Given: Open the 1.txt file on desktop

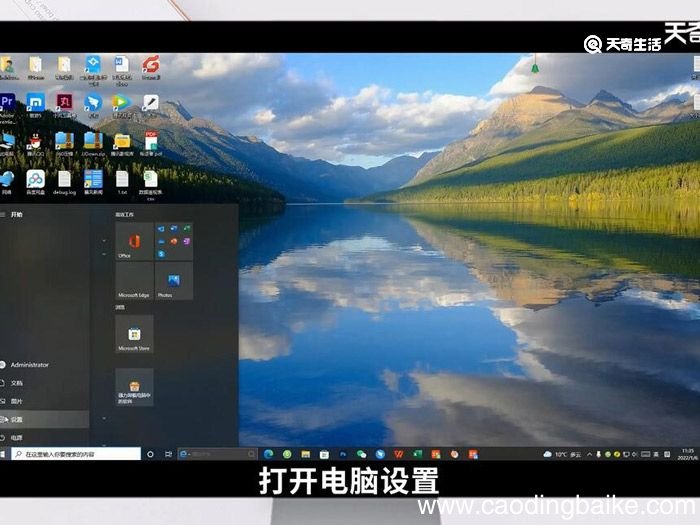Looking at the screenshot, I should tap(122, 183).
